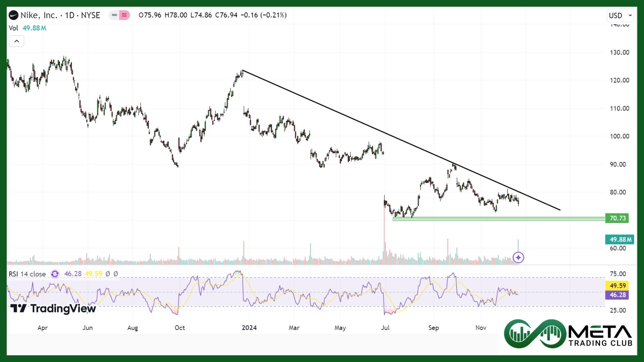644x362 pixels.
Task: Click the OHLC values readout
Action: point(213,15)
